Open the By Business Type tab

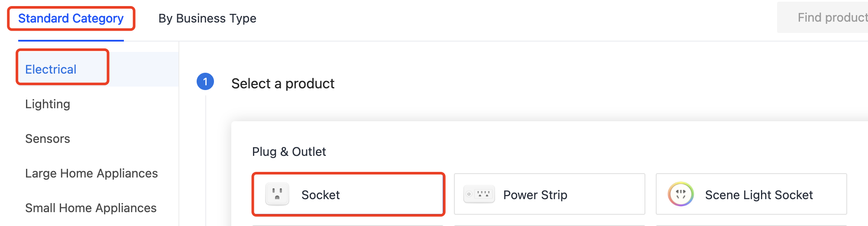click(x=207, y=19)
